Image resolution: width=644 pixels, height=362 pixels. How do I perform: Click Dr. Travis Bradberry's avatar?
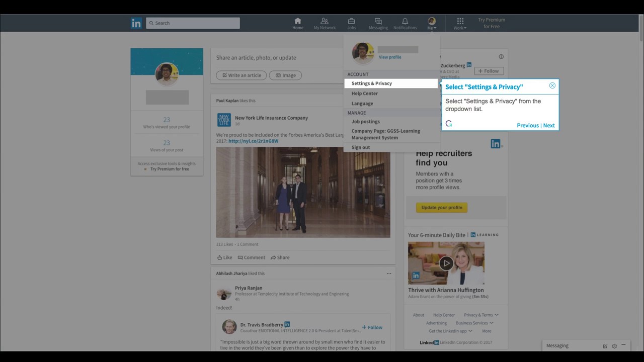pos(229,327)
